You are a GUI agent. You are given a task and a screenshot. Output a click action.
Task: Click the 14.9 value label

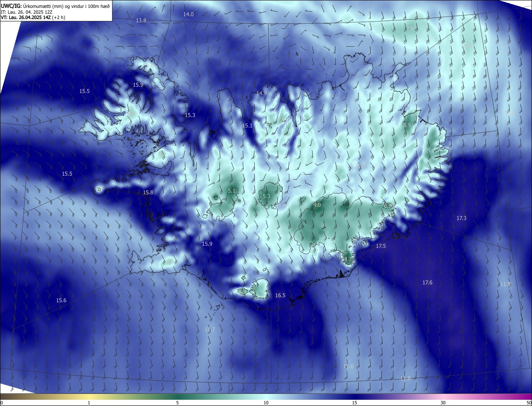click(x=261, y=93)
